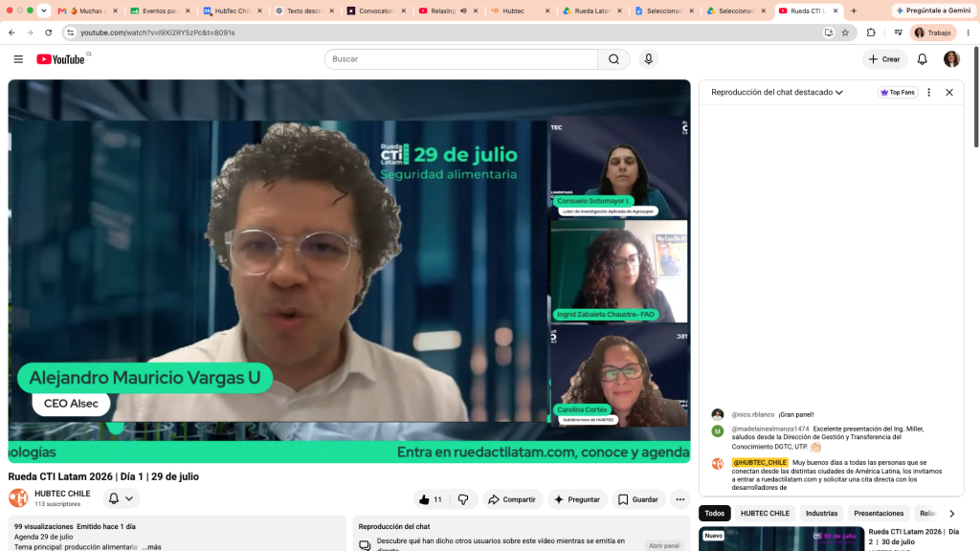Click @madelainealmanza1474 chat username
The height and width of the screenshot is (551, 980).
[770, 430]
